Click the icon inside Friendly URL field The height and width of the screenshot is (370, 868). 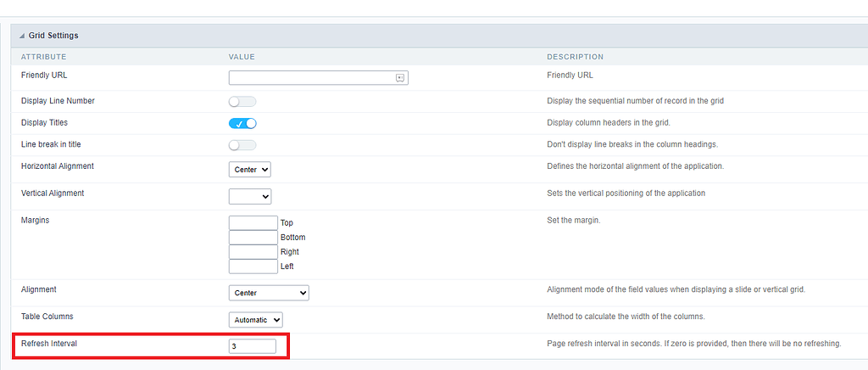[400, 78]
